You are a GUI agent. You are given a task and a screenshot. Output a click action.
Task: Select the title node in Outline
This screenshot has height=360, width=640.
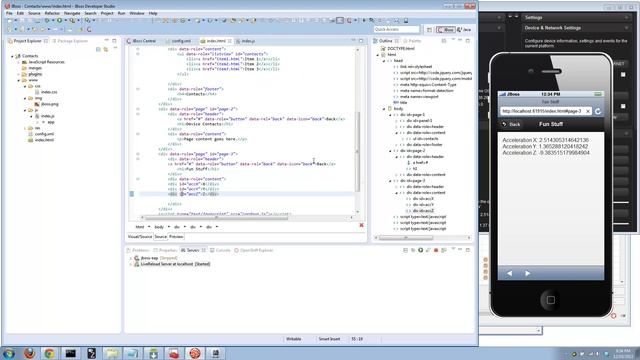click(x=403, y=102)
